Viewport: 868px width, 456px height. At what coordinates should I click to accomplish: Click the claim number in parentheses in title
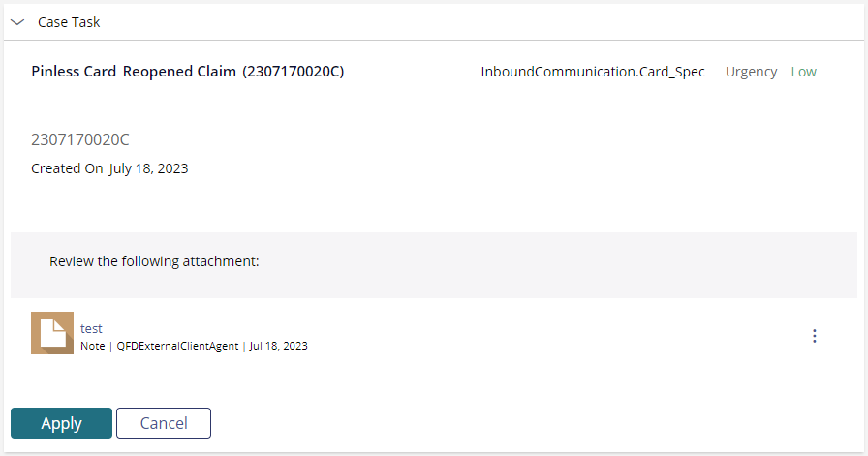coord(294,72)
